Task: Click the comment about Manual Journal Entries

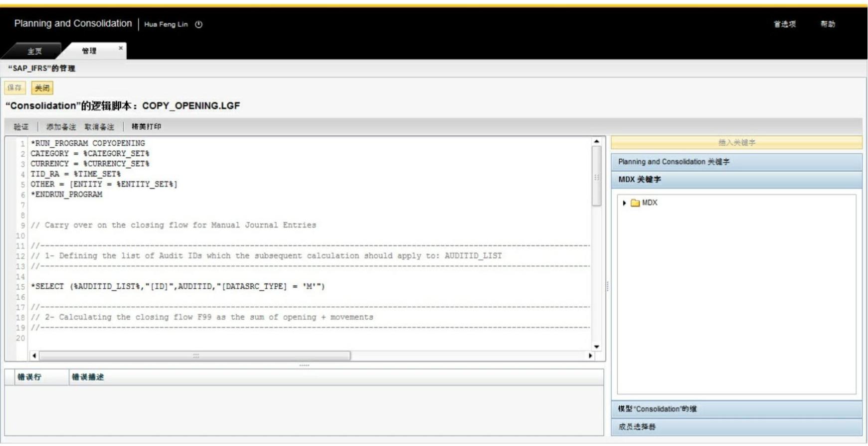Action: coord(173,225)
